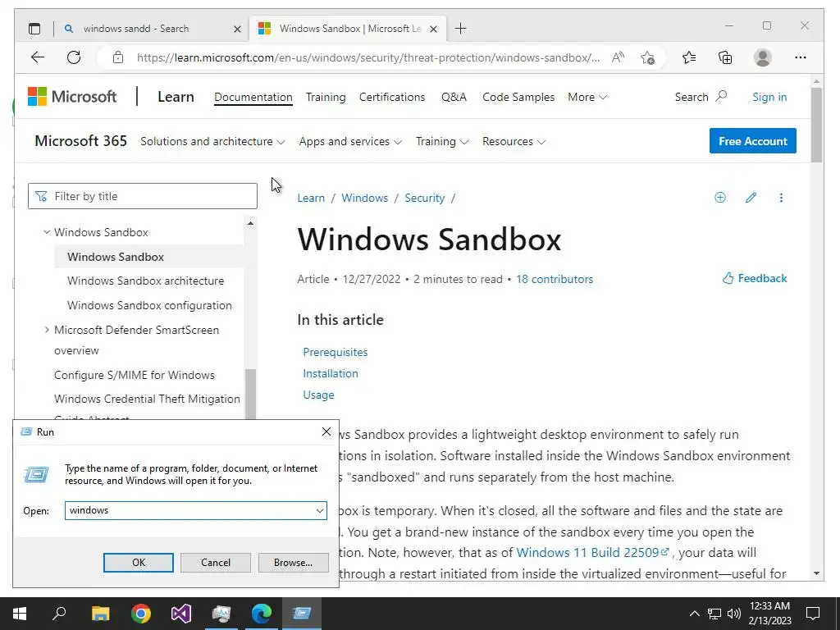The image size is (840, 630).
Task: Activate Read aloud icon in address bar
Action: click(619, 57)
